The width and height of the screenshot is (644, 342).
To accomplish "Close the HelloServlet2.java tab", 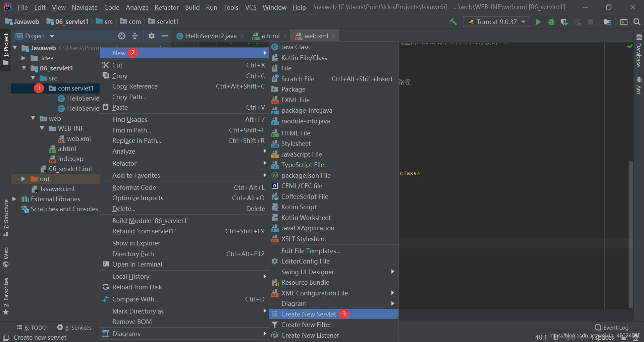I will tap(242, 36).
